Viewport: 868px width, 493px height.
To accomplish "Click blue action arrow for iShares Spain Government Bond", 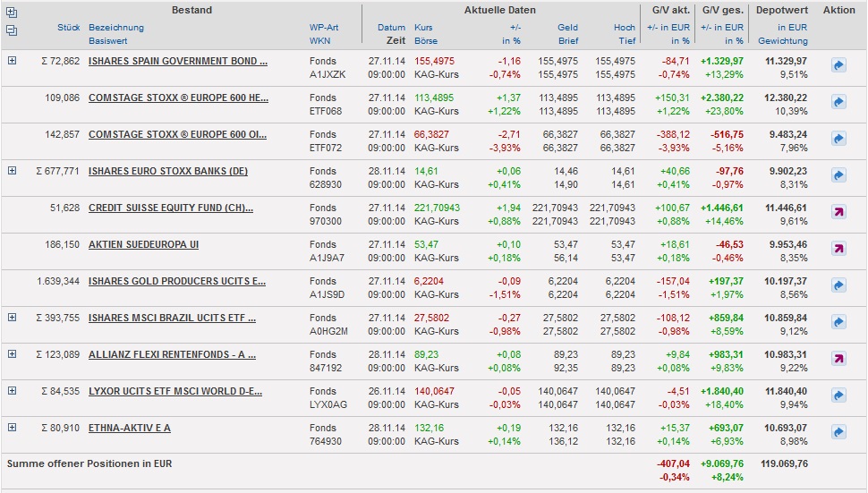I will click(838, 66).
